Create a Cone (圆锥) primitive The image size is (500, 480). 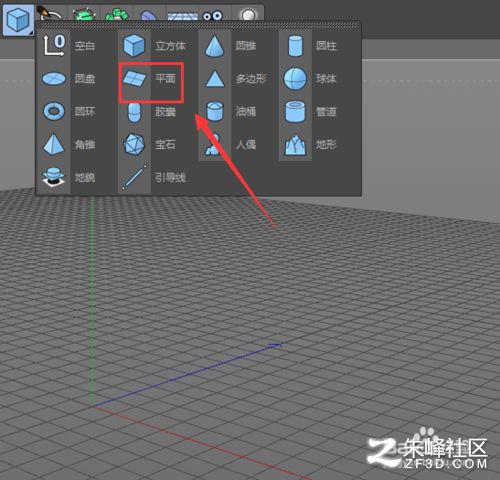(x=214, y=46)
